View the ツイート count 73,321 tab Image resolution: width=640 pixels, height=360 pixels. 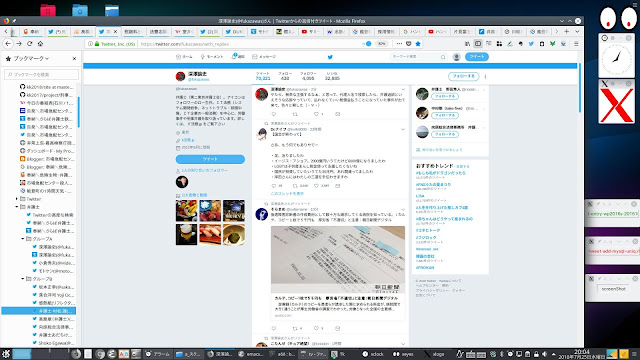262,76
